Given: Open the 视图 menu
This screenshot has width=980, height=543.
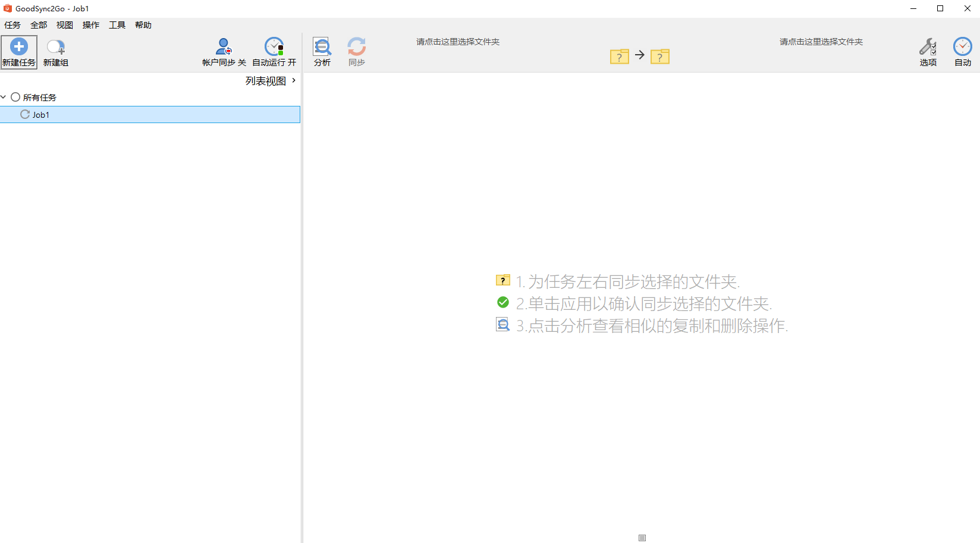Looking at the screenshot, I should (x=65, y=25).
